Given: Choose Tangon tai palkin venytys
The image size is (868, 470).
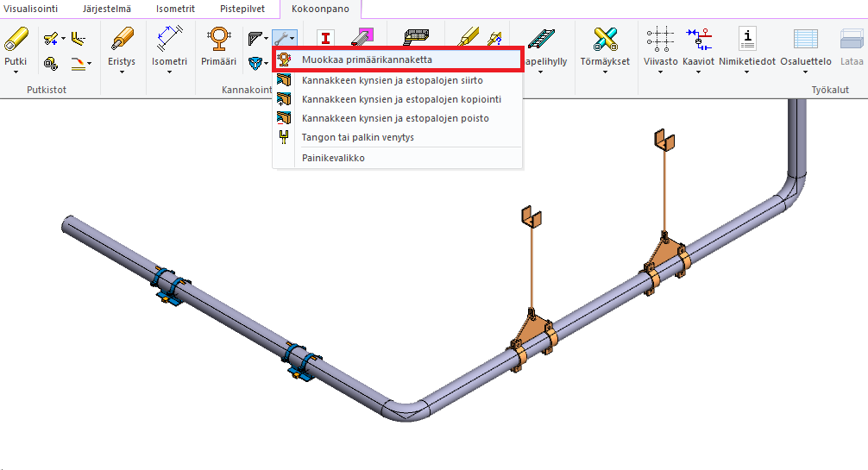Looking at the screenshot, I should coord(398,137).
